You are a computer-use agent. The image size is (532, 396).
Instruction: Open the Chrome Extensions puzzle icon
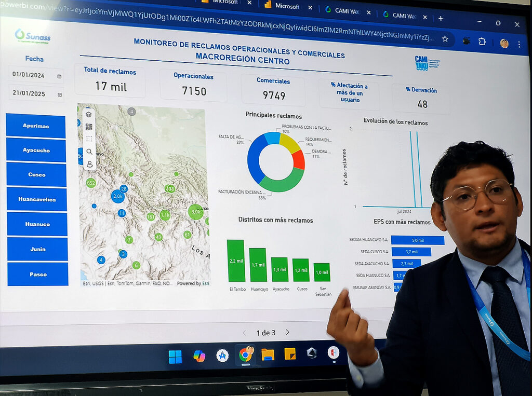point(482,42)
